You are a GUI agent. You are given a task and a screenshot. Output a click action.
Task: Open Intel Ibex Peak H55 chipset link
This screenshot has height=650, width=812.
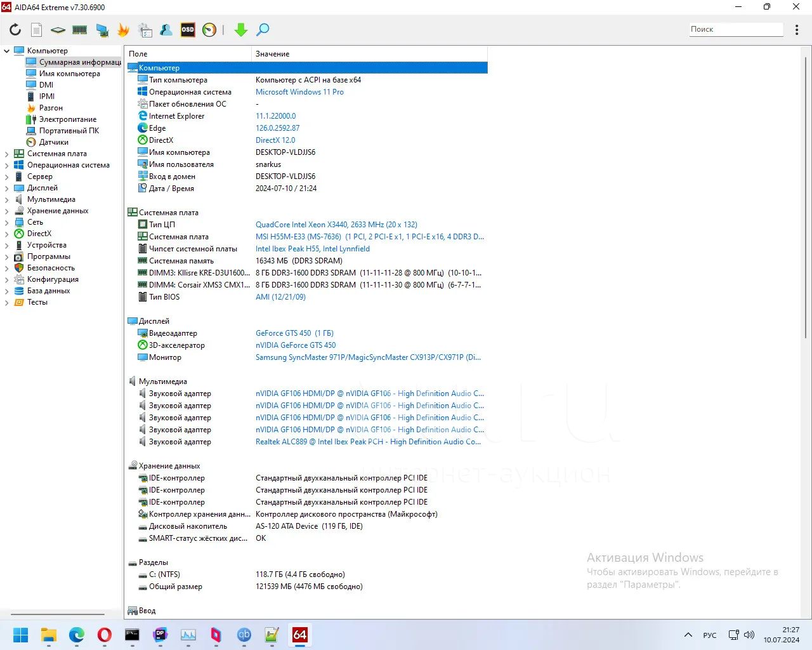click(313, 249)
